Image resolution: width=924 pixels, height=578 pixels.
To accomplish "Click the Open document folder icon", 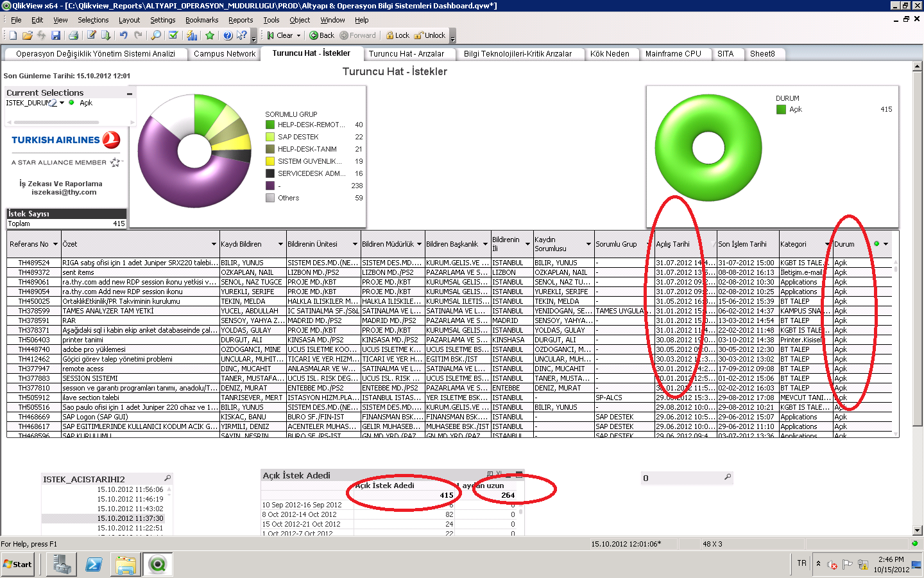I will (x=27, y=35).
